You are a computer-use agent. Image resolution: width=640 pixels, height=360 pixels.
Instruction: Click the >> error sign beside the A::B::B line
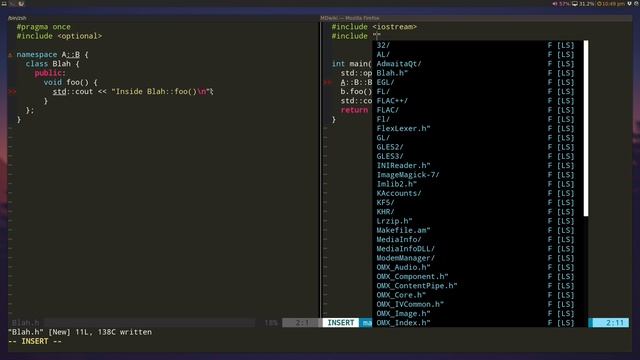coord(327,82)
